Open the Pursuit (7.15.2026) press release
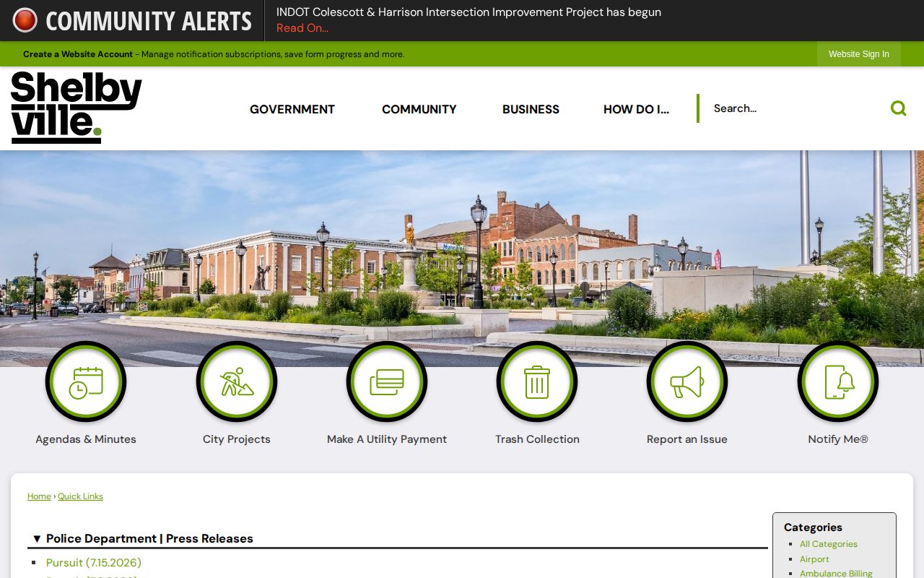The image size is (924, 578). point(94,563)
